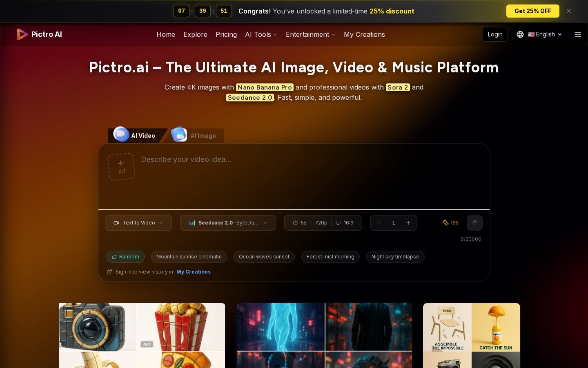The height and width of the screenshot is (368, 588).
Task: Select Mountain sunrise cinematic suggestion
Action: pyautogui.click(x=189, y=257)
